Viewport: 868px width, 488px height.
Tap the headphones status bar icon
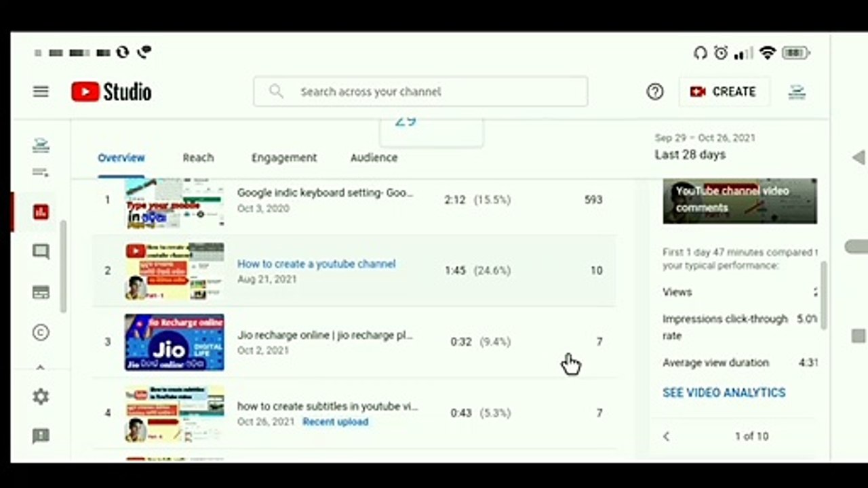701,53
